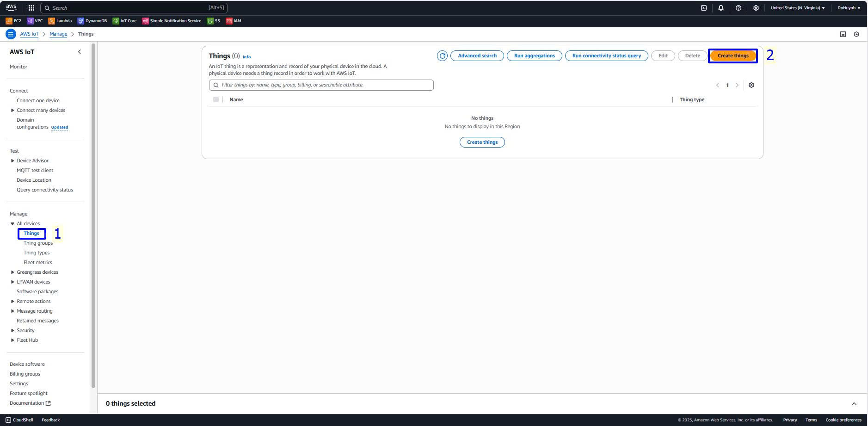Click the table preferences gear icon
The image size is (868, 426).
(x=751, y=85)
